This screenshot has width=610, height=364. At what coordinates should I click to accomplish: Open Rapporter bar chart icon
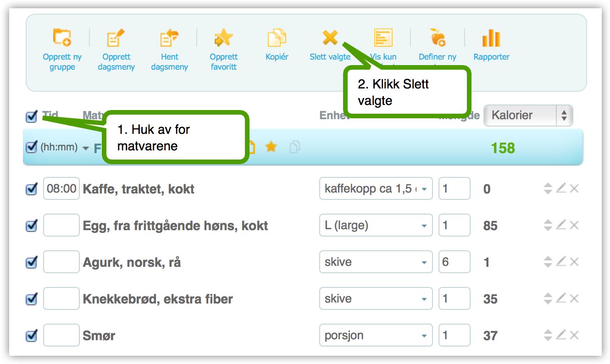point(491,38)
